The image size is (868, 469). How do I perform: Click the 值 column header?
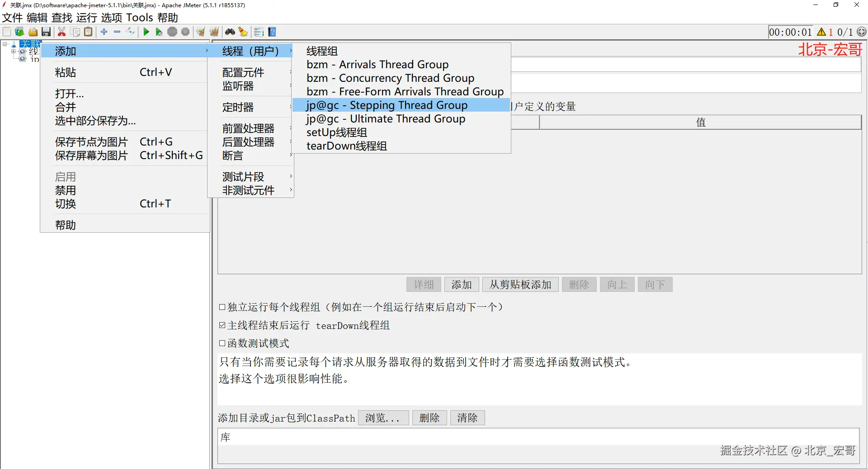click(x=700, y=122)
